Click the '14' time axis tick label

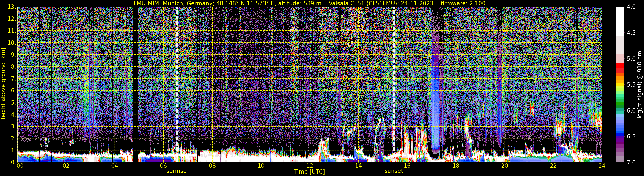tap(358, 166)
